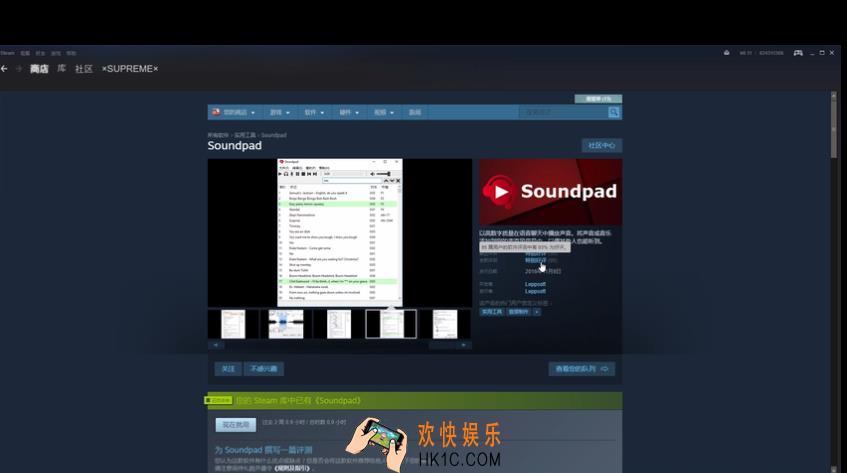Click the store search magnifier icon
Screen dimensions: 847x473
tap(614, 112)
